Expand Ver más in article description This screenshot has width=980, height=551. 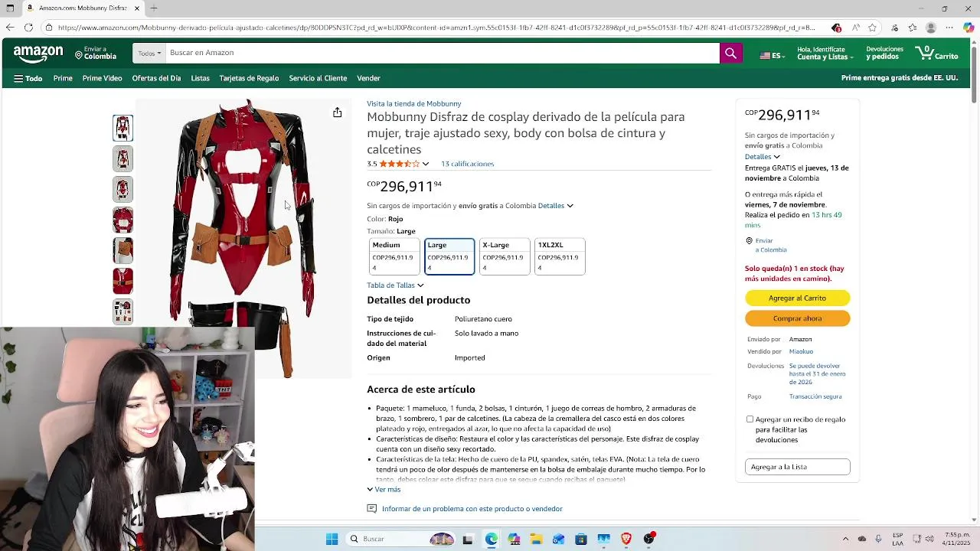pyautogui.click(x=384, y=490)
